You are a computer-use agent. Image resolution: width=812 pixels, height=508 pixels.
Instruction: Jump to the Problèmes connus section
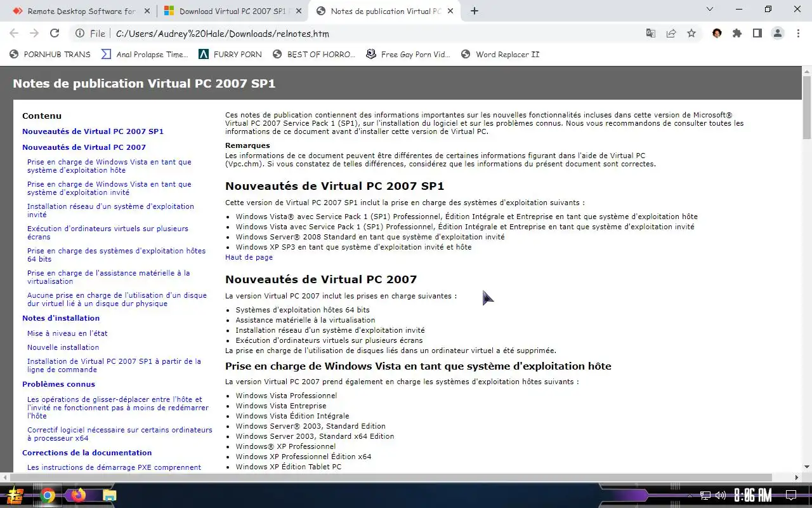(x=58, y=384)
